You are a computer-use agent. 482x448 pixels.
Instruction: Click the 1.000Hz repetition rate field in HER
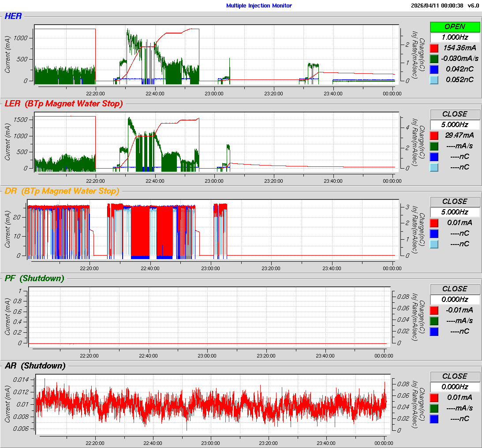(x=455, y=38)
